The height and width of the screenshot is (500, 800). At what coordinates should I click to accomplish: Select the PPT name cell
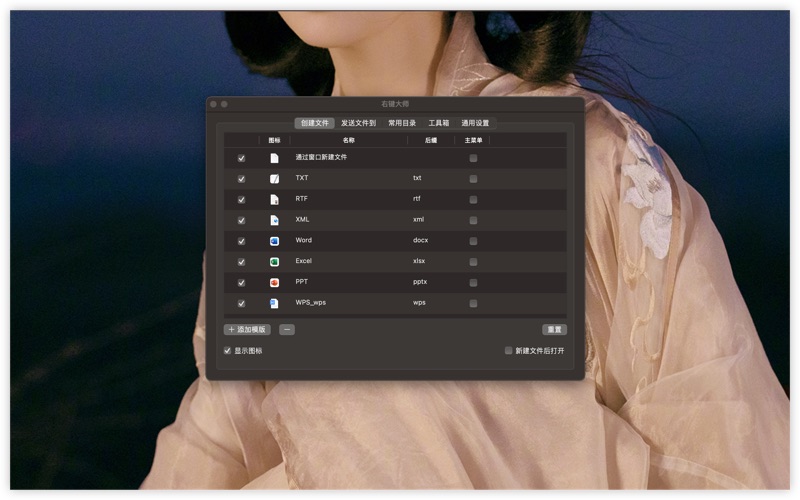[x=302, y=282]
